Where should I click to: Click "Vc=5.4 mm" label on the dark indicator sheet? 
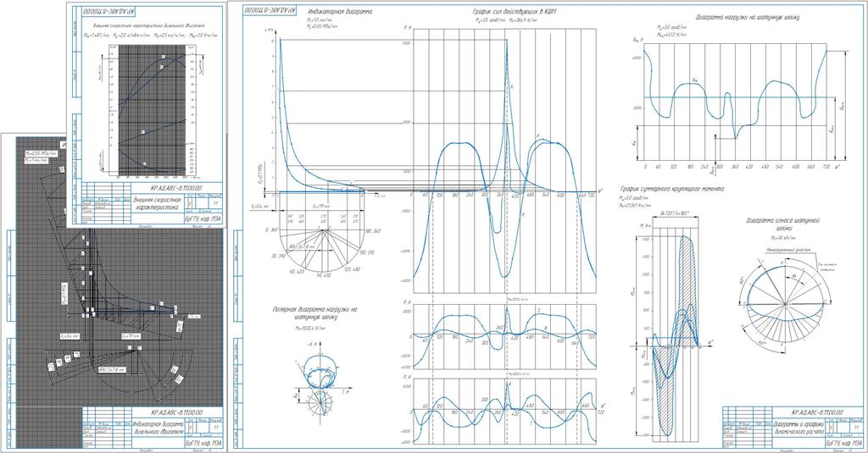tap(70, 336)
